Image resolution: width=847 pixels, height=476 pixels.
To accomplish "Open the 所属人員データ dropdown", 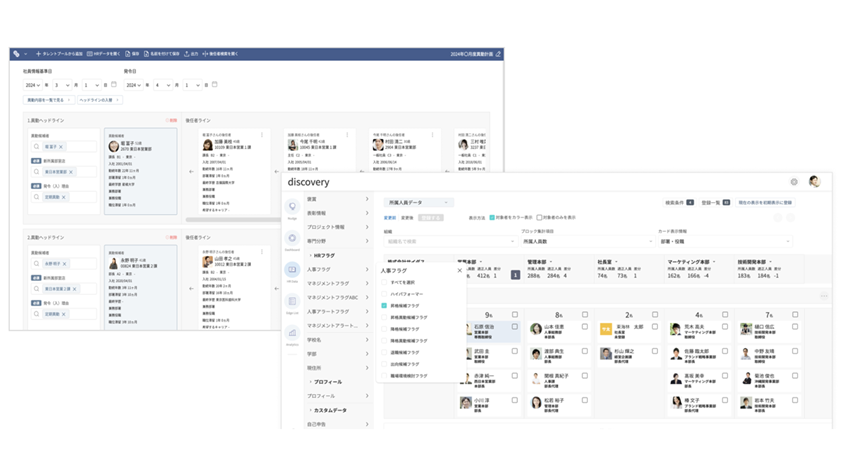I will 417,202.
